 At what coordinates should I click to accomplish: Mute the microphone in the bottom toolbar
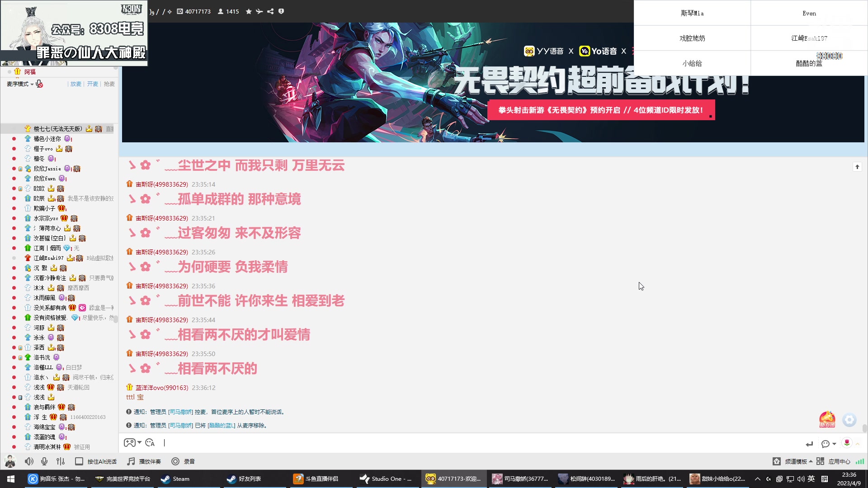44,461
